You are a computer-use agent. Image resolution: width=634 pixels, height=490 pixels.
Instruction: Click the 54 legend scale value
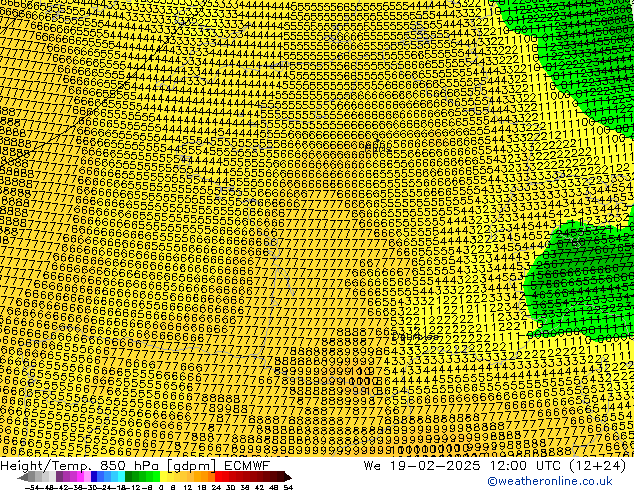point(288,487)
